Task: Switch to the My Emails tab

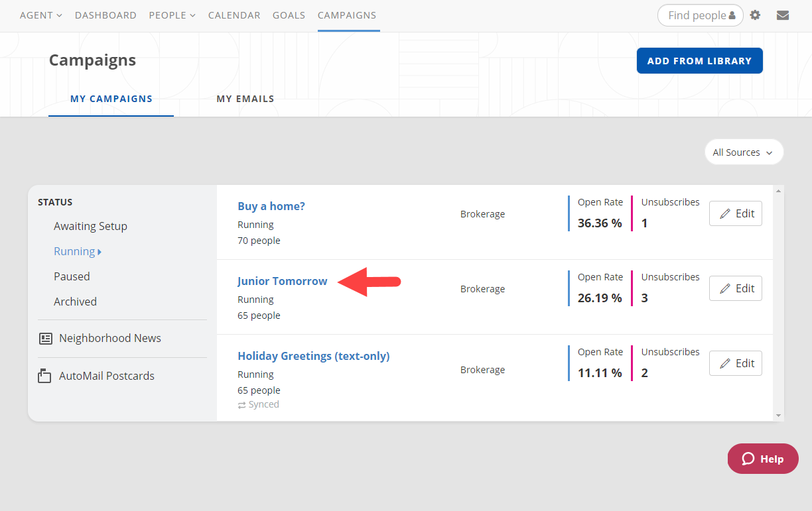Action: [245, 99]
